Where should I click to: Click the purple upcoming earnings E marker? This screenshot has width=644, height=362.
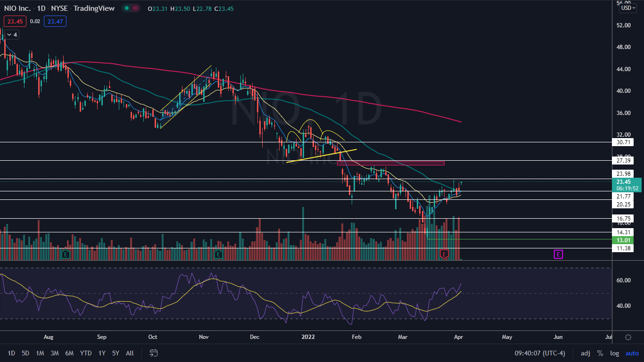[x=558, y=255]
